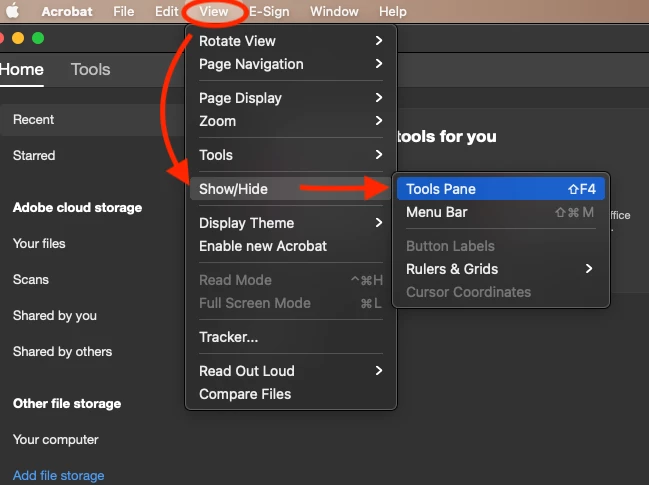Expand the Zoom submenu

click(x=291, y=121)
